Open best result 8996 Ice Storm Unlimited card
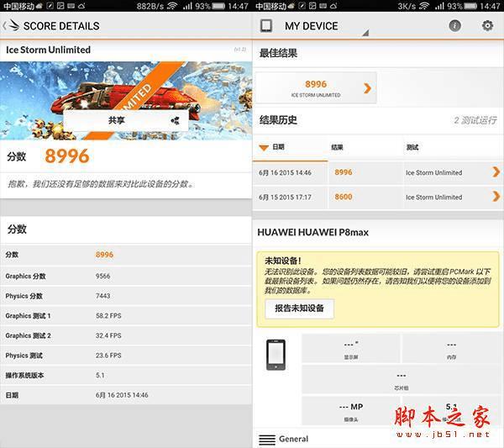The image size is (504, 448). [x=316, y=87]
